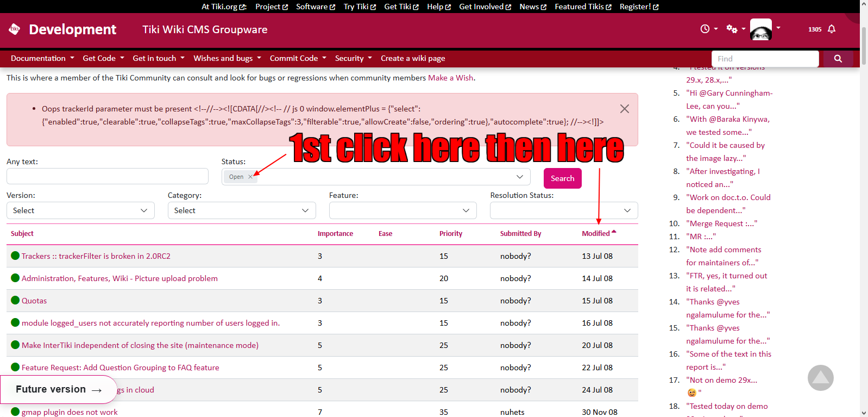Open the At Tiki.org top link
868x417 pixels.
click(x=224, y=7)
